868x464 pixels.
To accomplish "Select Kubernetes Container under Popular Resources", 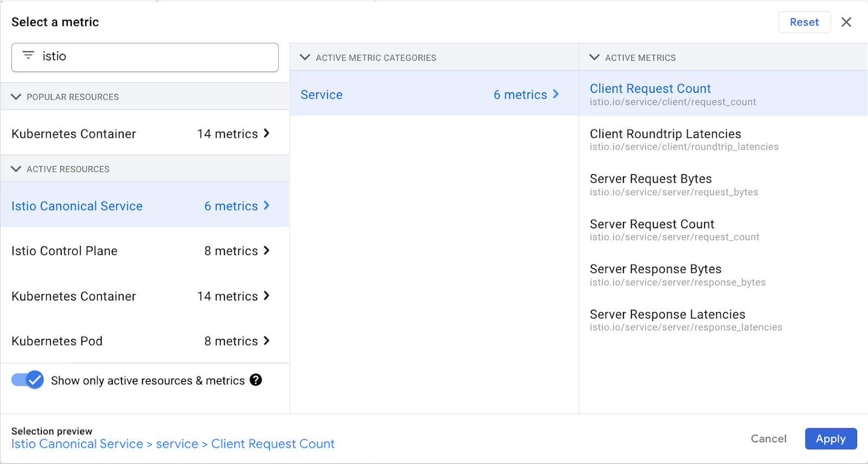I will (145, 134).
